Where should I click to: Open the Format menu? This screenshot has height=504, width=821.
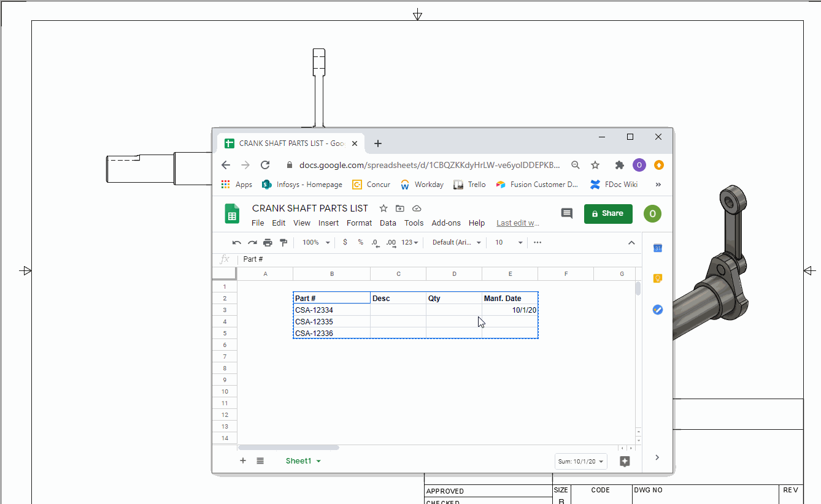tap(359, 223)
